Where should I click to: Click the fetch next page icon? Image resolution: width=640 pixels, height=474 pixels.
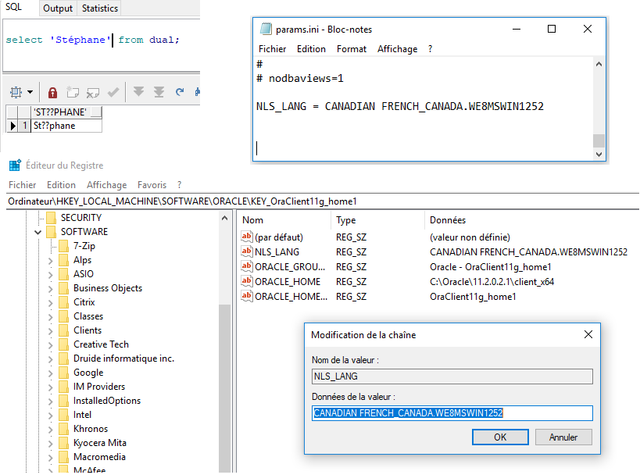(x=139, y=91)
